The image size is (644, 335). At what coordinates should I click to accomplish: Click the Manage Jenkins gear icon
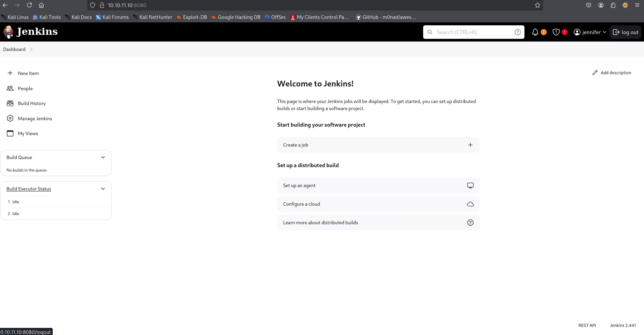pyautogui.click(x=10, y=118)
